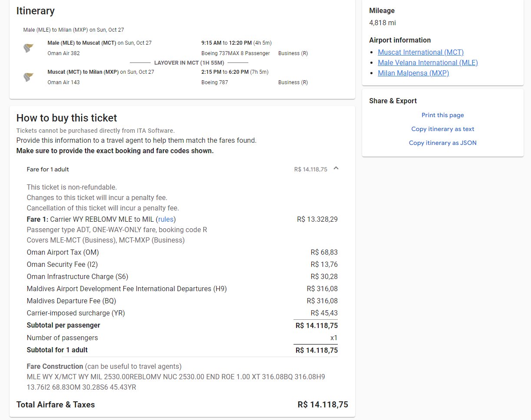
Task: Open Muscat International (MCT) airport link
Action: 421,52
